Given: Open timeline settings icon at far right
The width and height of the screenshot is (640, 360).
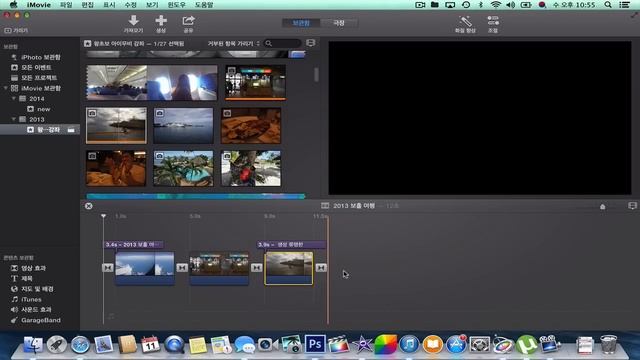Looking at the screenshot, I should click(x=632, y=206).
